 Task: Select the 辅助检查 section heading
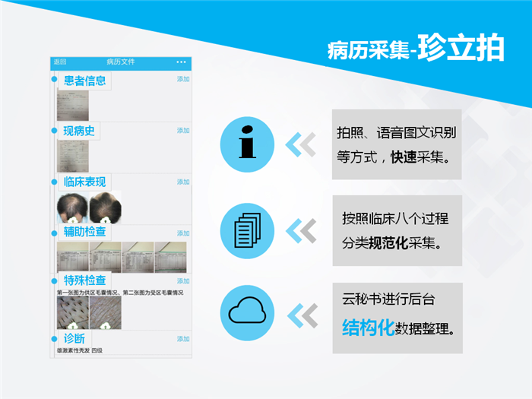point(84,232)
